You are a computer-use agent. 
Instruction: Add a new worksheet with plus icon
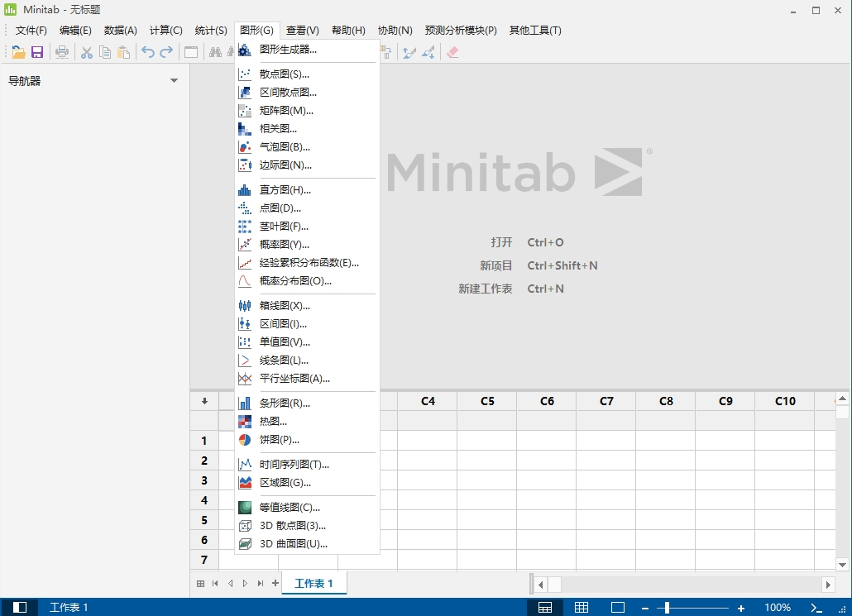coord(275,583)
